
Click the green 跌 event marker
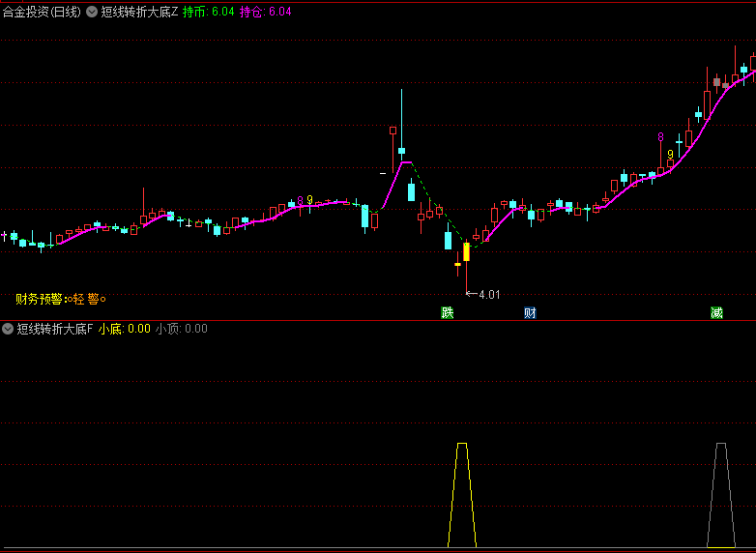click(x=447, y=312)
